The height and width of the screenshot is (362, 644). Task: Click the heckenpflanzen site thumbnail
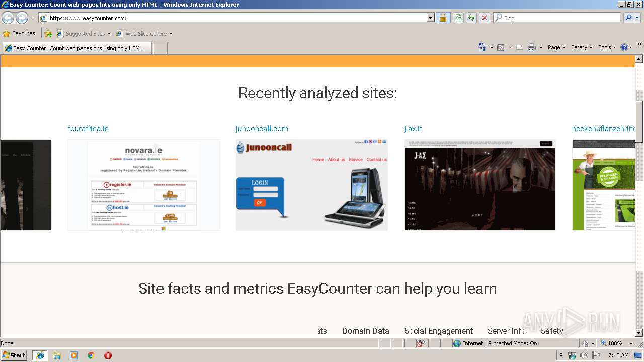tap(604, 185)
